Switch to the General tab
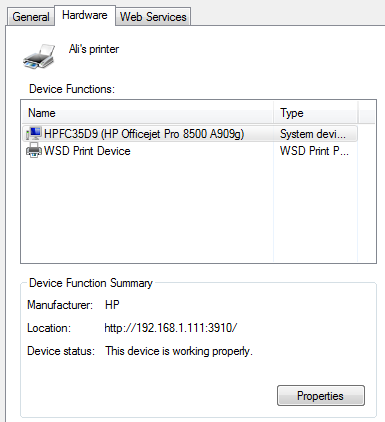Screen dimensions: 385x422 coord(31,17)
